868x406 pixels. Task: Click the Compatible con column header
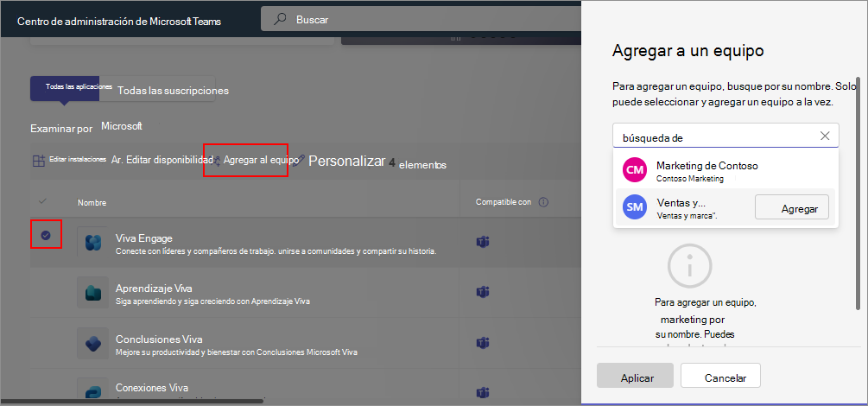[x=504, y=202]
